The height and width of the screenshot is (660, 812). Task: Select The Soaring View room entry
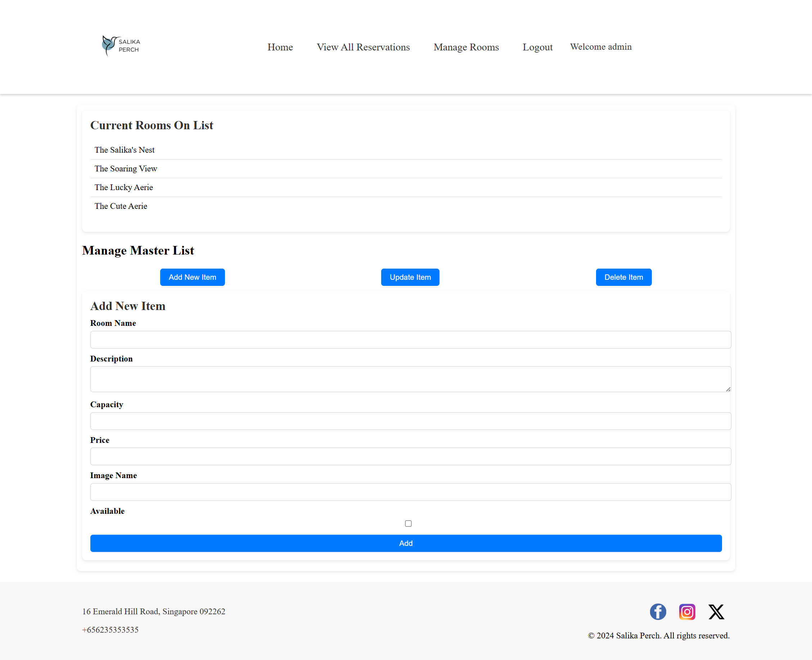[x=126, y=169]
